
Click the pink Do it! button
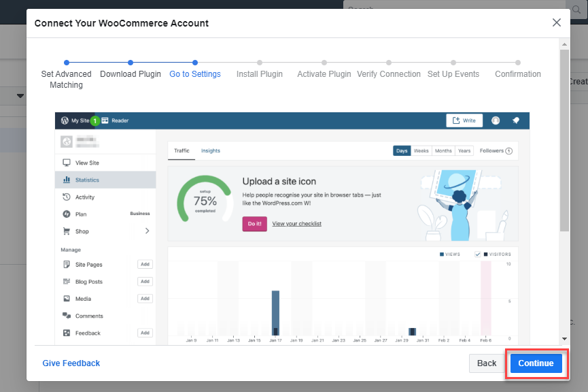click(255, 223)
